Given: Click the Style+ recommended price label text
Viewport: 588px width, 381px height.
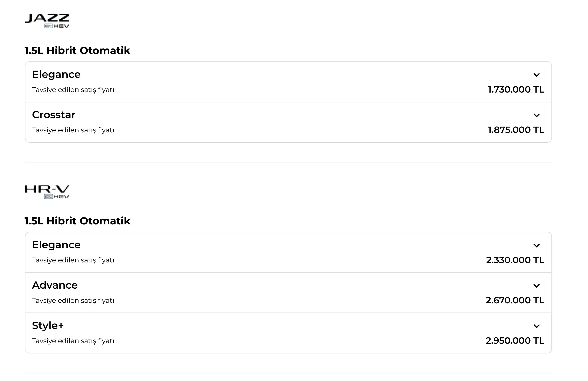Looking at the screenshot, I should [x=73, y=341].
